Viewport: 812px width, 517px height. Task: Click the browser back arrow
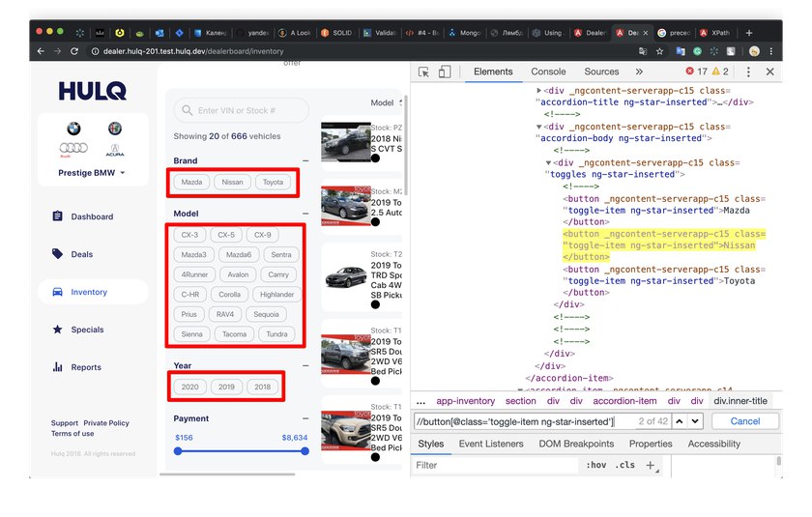point(41,51)
